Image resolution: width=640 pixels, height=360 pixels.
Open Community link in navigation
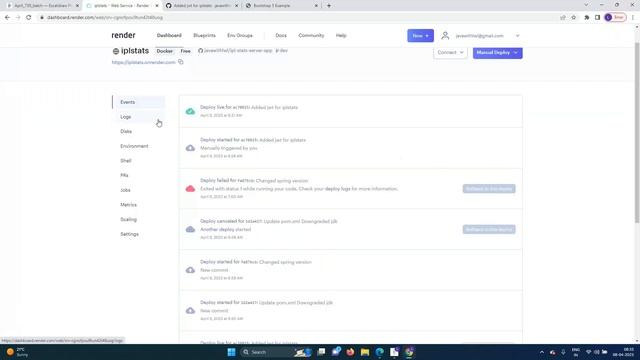point(311,36)
